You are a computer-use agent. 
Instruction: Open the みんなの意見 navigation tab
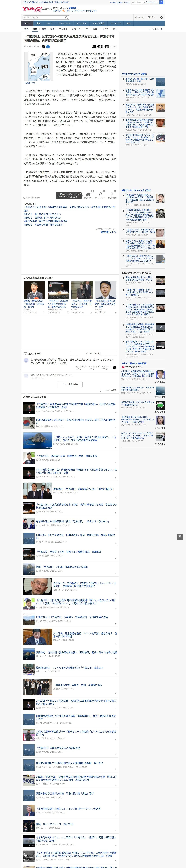click(x=98, y=24)
